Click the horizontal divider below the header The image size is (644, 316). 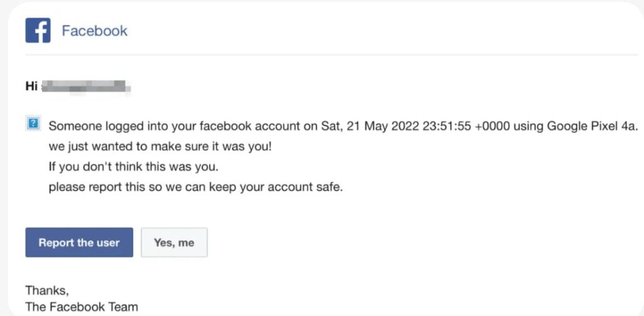[x=332, y=55]
